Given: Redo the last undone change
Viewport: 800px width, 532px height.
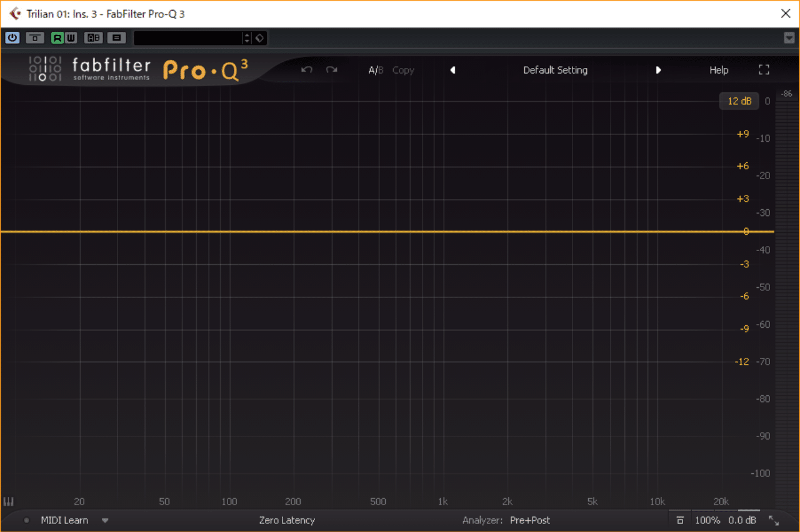Looking at the screenshot, I should click(x=331, y=70).
